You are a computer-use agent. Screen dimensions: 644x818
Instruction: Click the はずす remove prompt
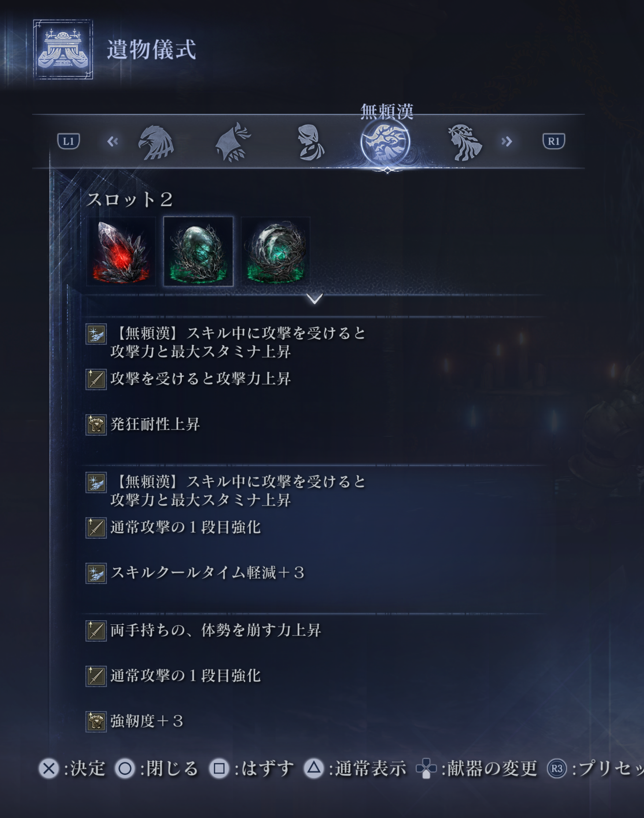(x=251, y=769)
